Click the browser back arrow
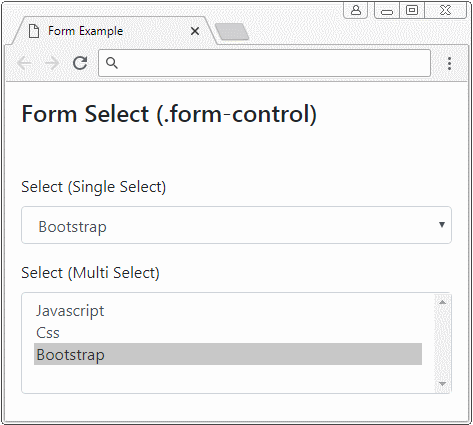473x425 pixels. tap(25, 63)
